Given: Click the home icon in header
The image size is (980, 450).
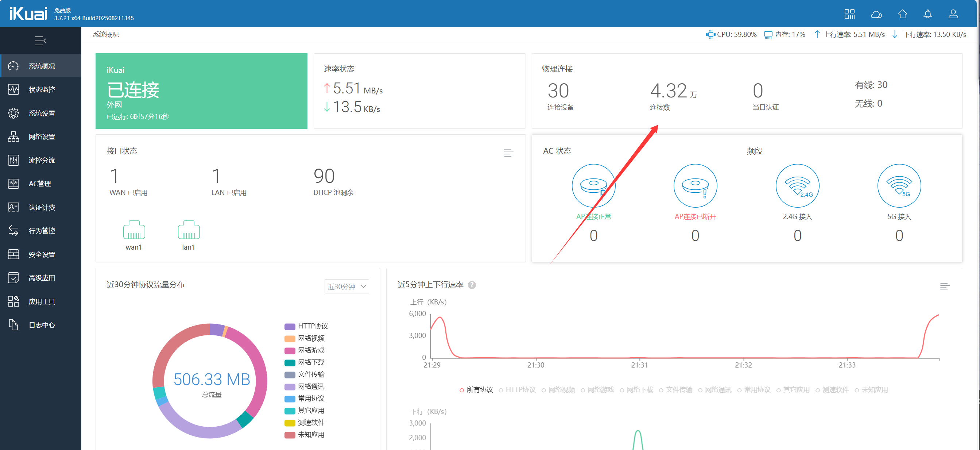Looking at the screenshot, I should click(x=902, y=14).
